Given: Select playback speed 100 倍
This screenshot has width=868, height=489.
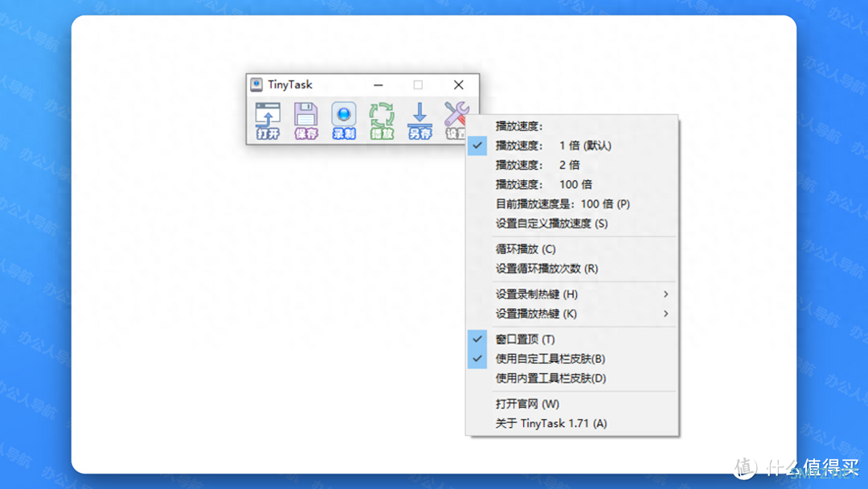Looking at the screenshot, I should pyautogui.click(x=572, y=184).
